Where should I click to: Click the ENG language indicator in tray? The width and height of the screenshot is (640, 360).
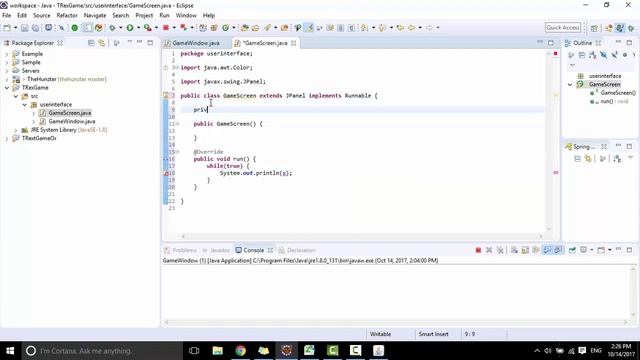pyautogui.click(x=596, y=351)
